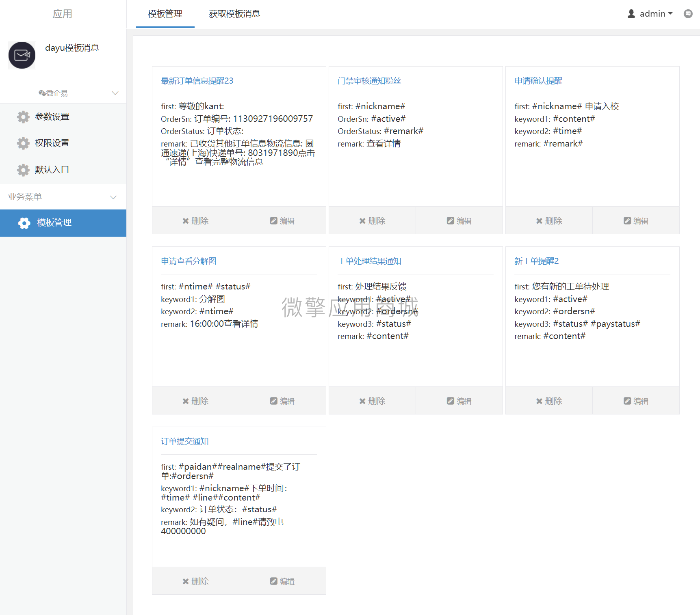Edit the 订单提交通知 template
Screen dimensions: 700x615
click(x=282, y=581)
